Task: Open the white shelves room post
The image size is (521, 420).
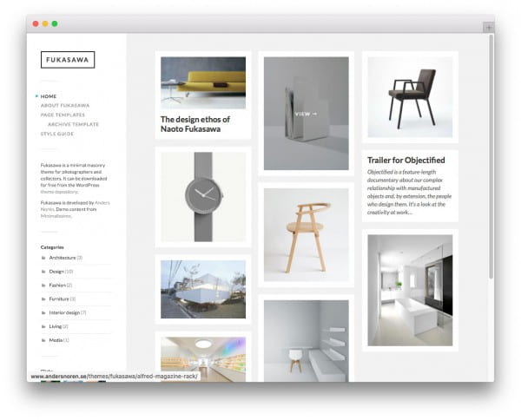Action: pos(307,341)
